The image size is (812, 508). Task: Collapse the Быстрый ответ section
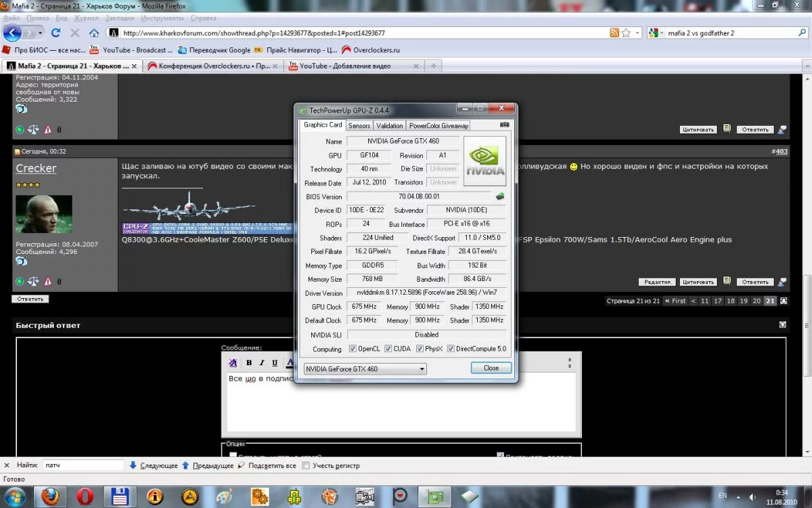[x=783, y=325]
